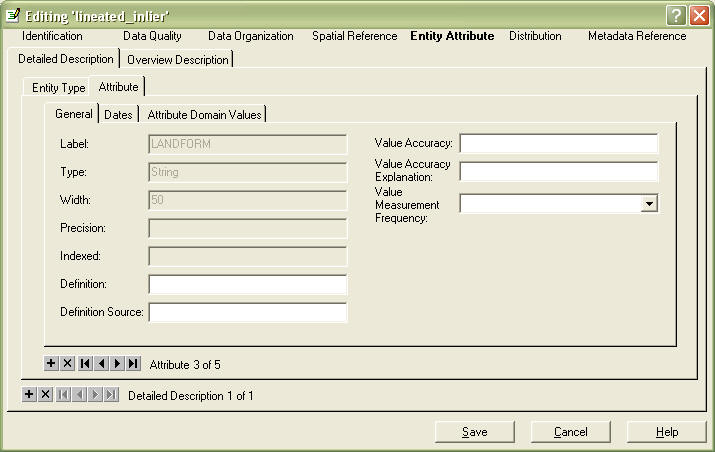Go to the previous attribute

pos(101,364)
